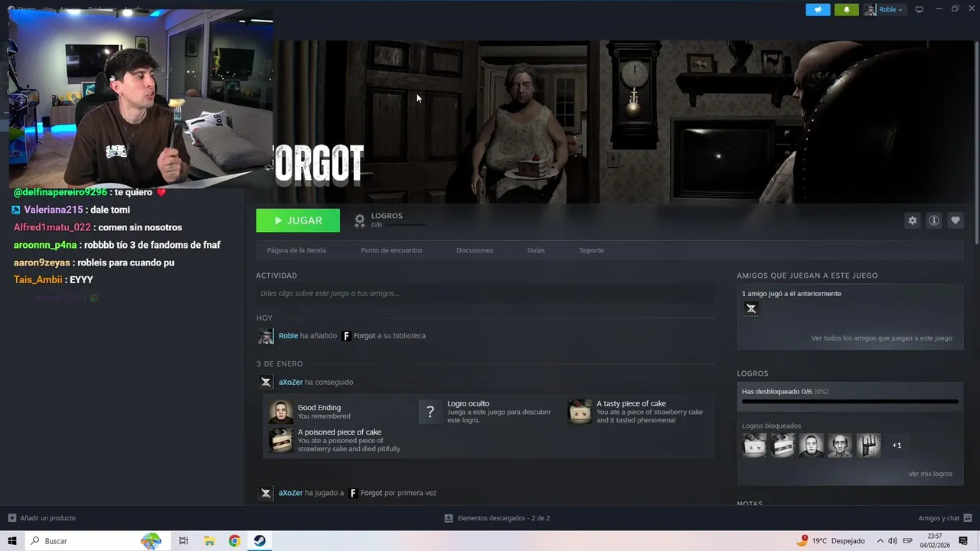Select fifth locked achievement trident icon
Screen dimensions: 980x551
(x=868, y=445)
